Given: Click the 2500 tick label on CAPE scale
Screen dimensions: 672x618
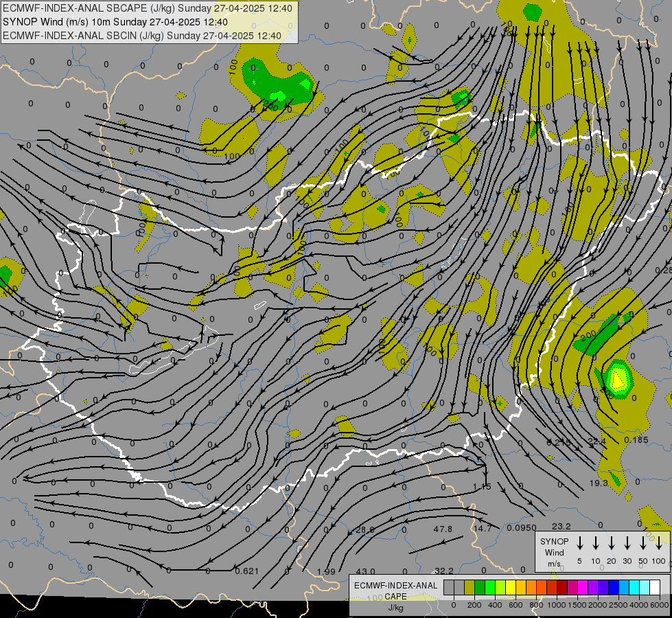Looking at the screenshot, I should pos(618,605).
